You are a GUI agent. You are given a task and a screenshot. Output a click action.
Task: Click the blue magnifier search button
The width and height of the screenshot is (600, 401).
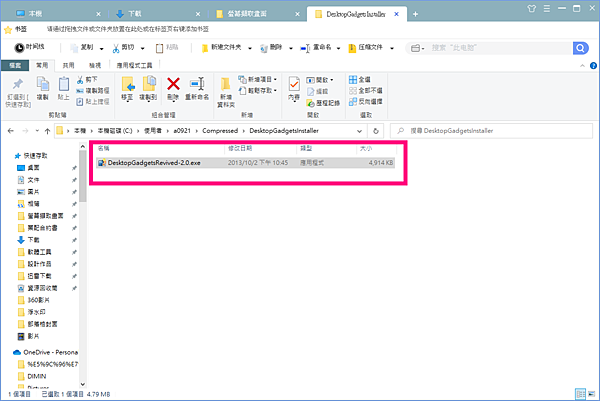580,48
